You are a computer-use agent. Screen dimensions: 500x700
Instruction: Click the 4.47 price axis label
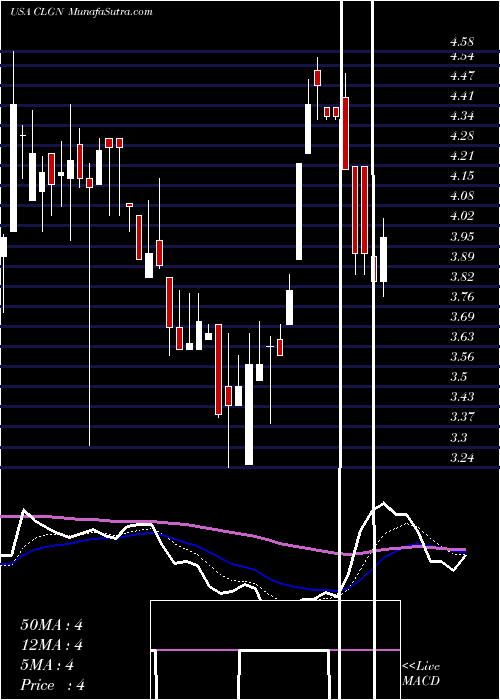(x=462, y=75)
